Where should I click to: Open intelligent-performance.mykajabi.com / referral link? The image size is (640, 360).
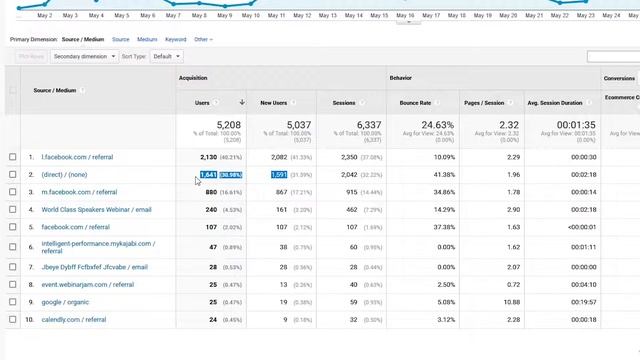[98, 247]
